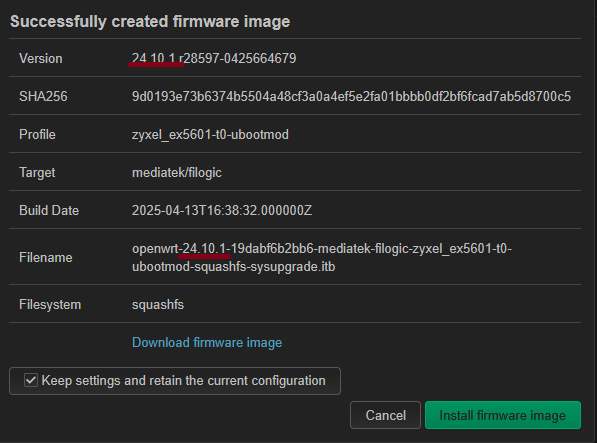Click the SHA256 hash value
Screen dimensions: 597x443
[351, 96]
